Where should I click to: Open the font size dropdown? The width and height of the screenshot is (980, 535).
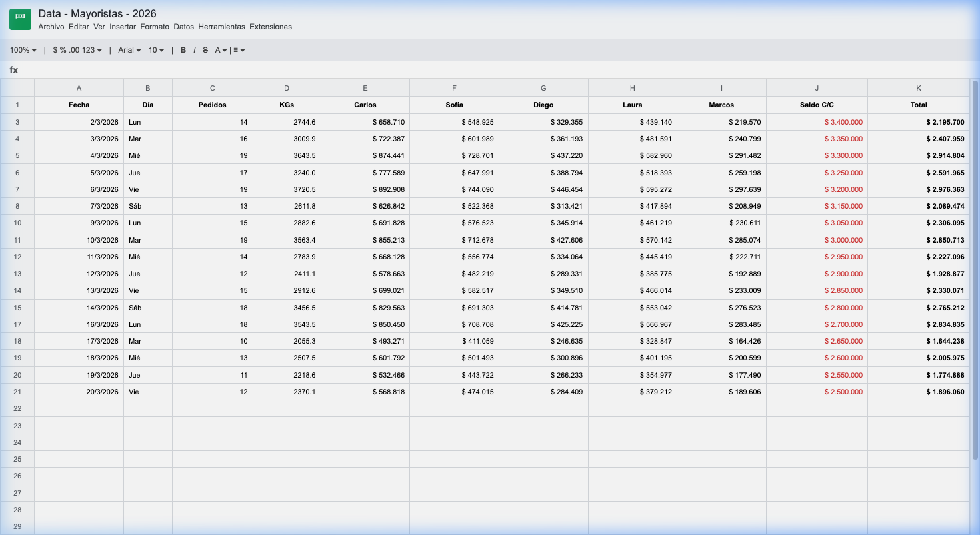pyautogui.click(x=155, y=49)
